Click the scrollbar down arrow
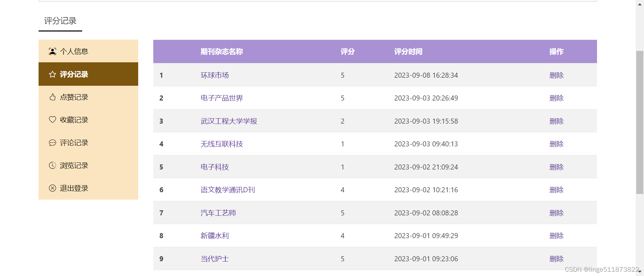This screenshot has height=276, width=644. (640, 272)
